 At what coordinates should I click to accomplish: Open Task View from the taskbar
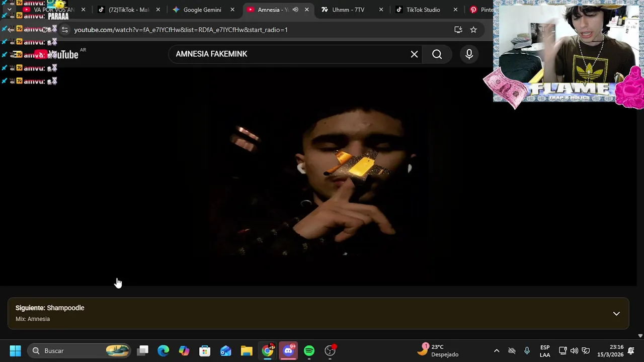(x=143, y=350)
